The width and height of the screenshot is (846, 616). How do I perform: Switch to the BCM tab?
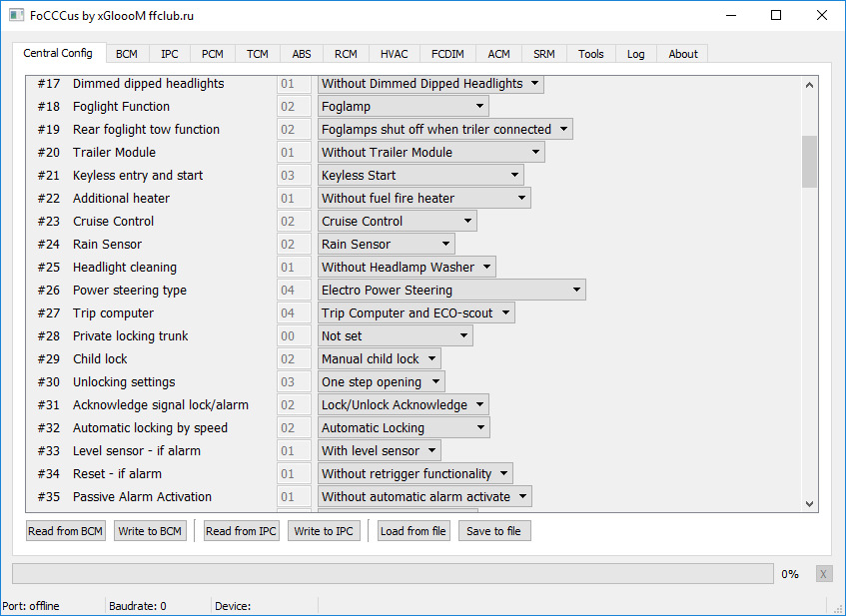127,54
